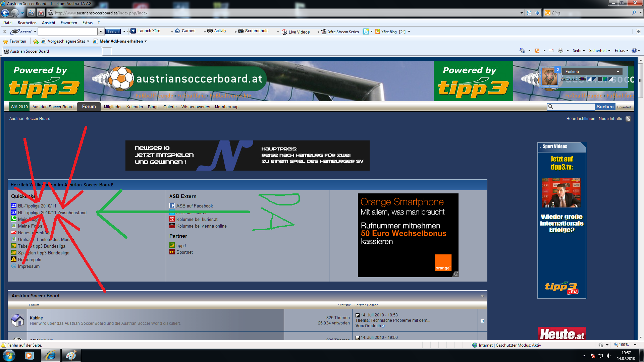This screenshot has height=362, width=644.
Task: Refresh the page with the reload icon
Action: (31, 13)
